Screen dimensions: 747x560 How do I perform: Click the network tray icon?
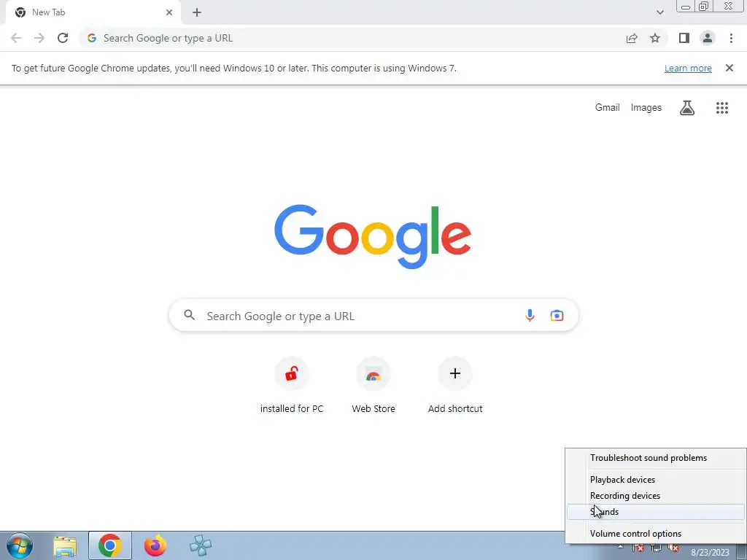pyautogui.click(x=656, y=548)
